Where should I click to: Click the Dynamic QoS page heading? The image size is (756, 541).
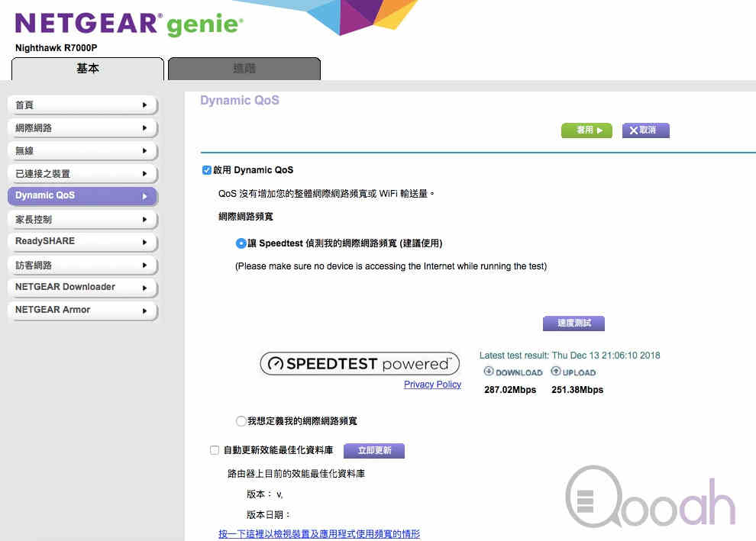(240, 100)
